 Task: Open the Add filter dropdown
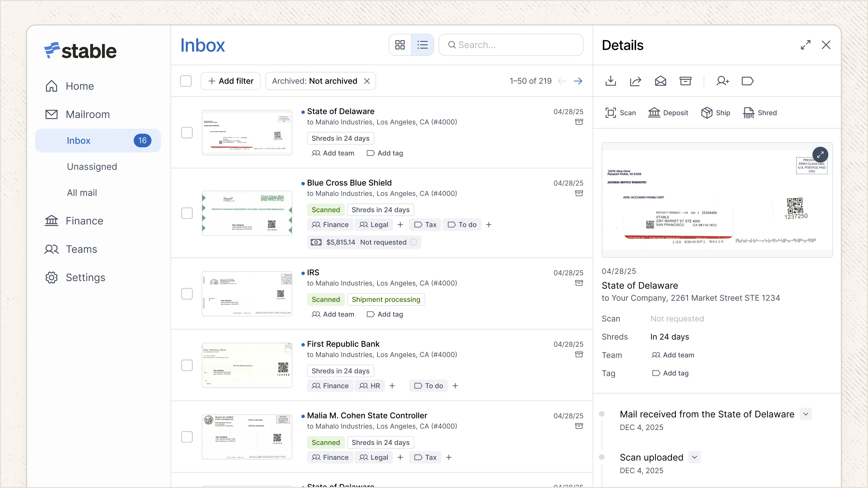231,81
